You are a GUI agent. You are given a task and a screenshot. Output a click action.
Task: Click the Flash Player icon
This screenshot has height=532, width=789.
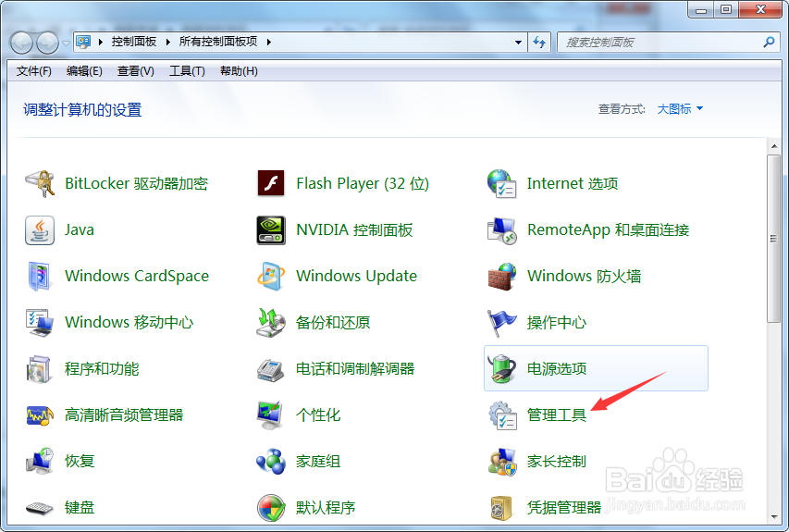pyautogui.click(x=271, y=184)
